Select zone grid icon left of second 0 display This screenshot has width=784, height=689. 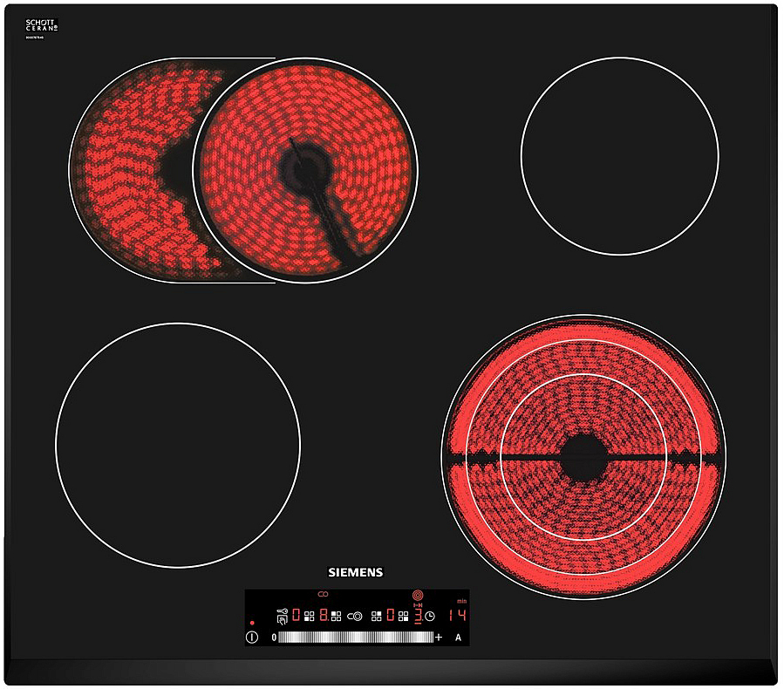[x=376, y=616]
